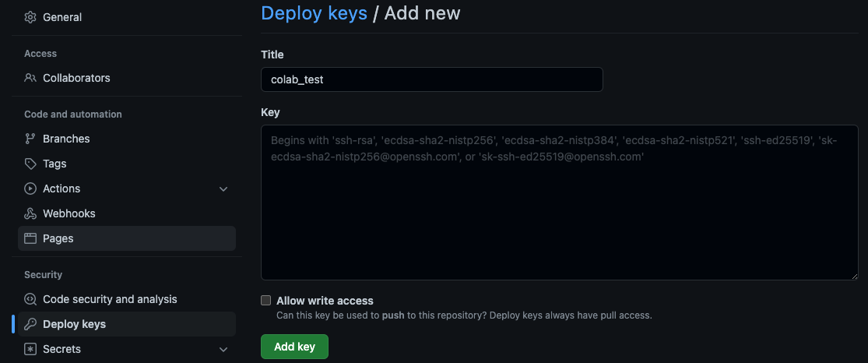
Task: Follow the Deploy keys breadcrumb link
Action: point(314,13)
